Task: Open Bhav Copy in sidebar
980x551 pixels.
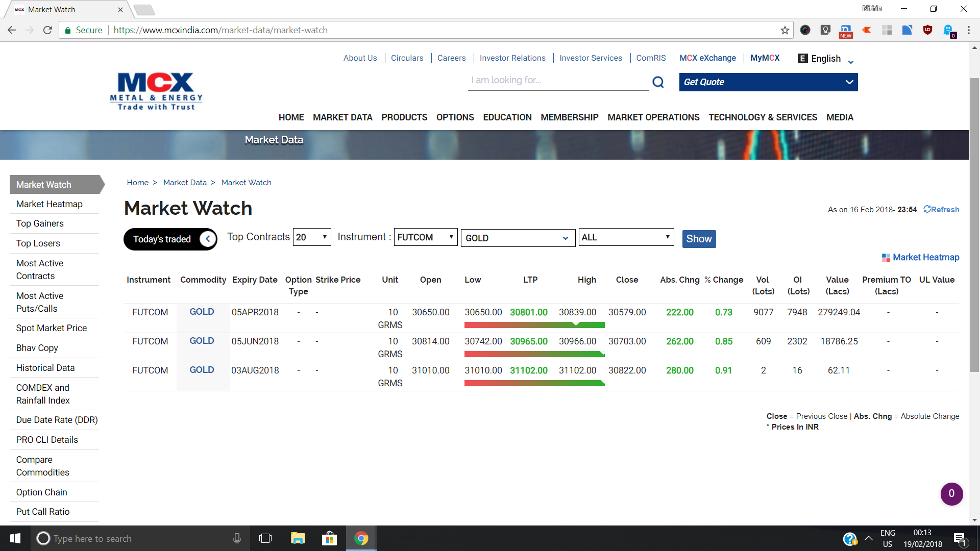Action: click(x=37, y=348)
